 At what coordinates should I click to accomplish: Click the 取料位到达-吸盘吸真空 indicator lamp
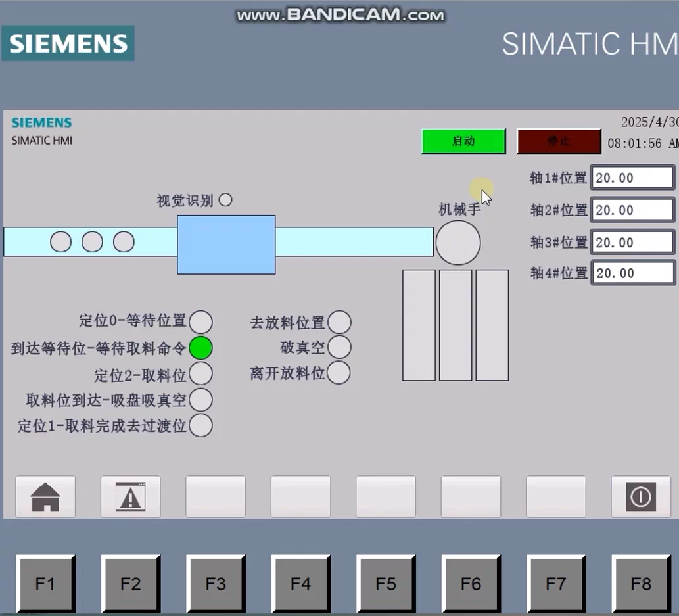click(200, 400)
